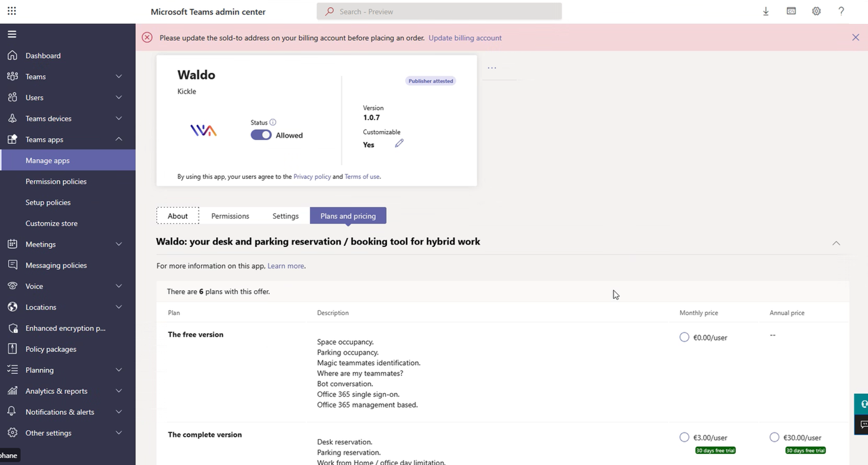The height and width of the screenshot is (465, 868).
Task: Toggle the hamburger navigation menu
Action: pos(12,34)
